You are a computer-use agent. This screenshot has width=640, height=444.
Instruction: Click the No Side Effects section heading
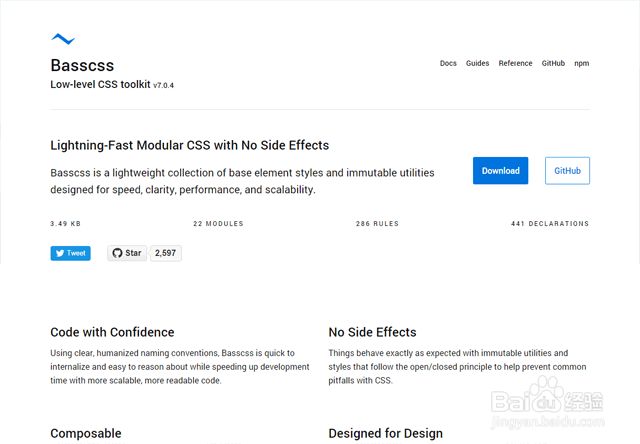click(372, 332)
